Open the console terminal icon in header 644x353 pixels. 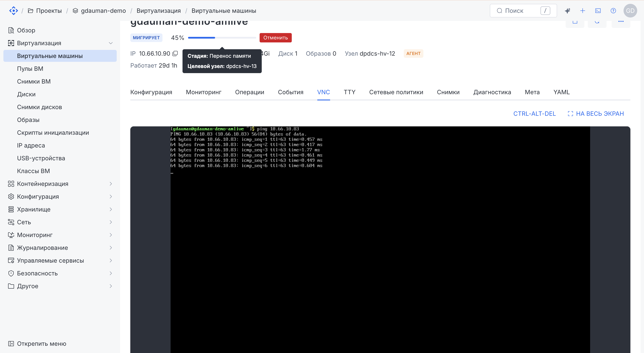click(598, 11)
